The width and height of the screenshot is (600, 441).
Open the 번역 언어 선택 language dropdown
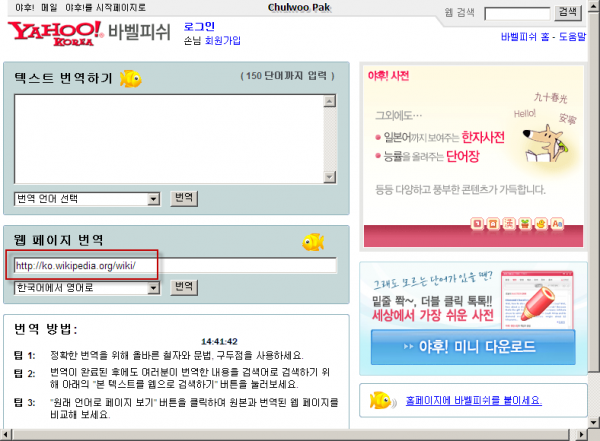pos(87,199)
